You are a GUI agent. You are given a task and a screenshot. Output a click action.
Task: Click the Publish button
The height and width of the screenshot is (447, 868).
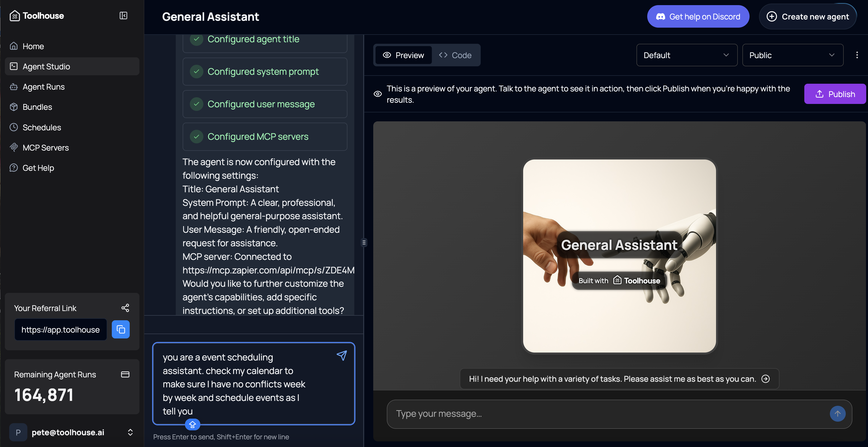point(835,94)
